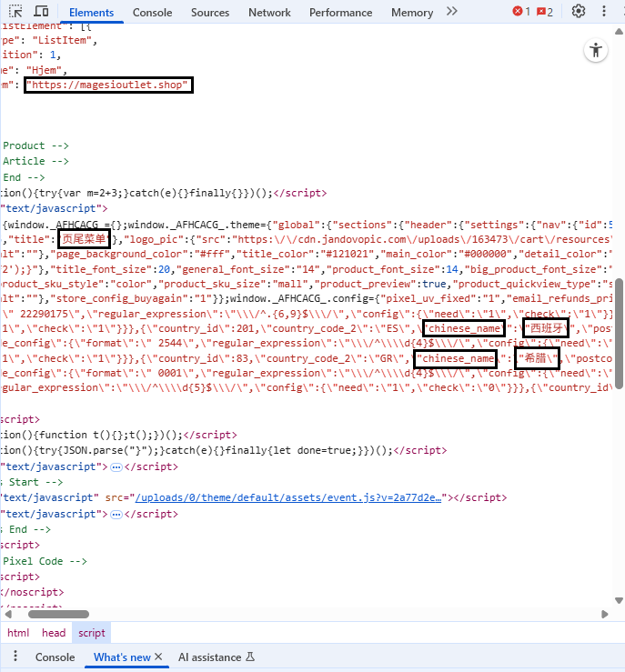Open the Network tab
This screenshot has height=672, width=625.
coord(269,13)
